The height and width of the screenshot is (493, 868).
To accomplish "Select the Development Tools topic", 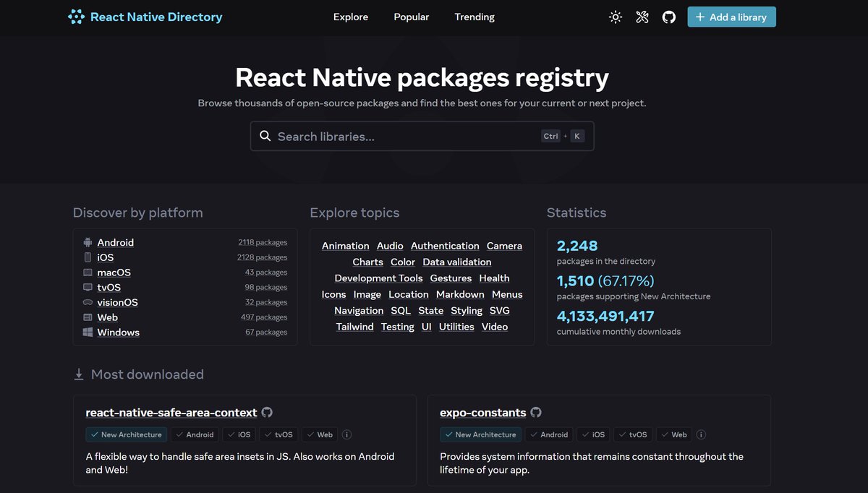I will click(x=379, y=278).
